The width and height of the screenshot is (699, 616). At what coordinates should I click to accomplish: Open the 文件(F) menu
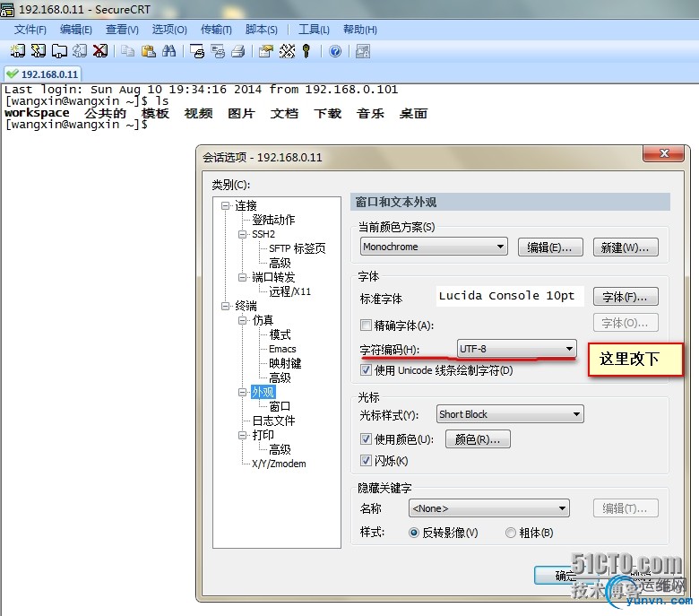[x=30, y=30]
